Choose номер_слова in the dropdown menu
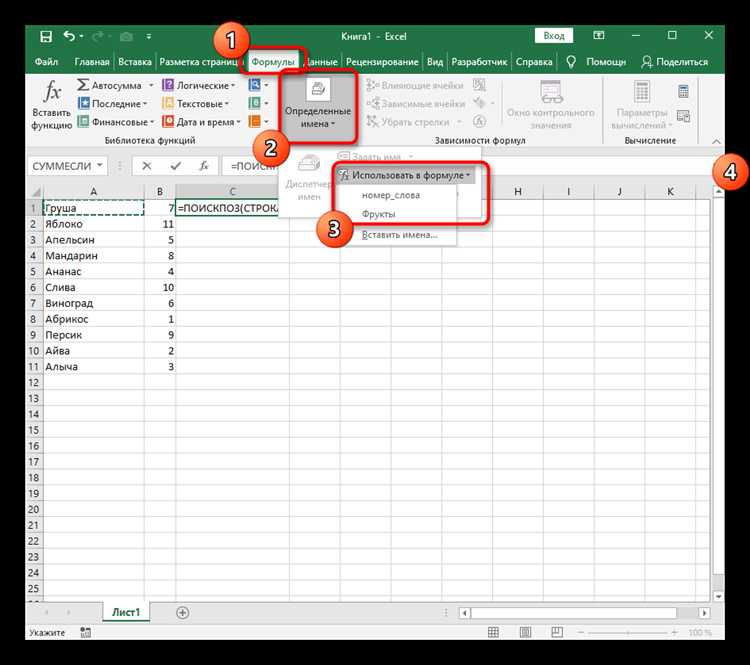The height and width of the screenshot is (665, 750). coord(391,195)
